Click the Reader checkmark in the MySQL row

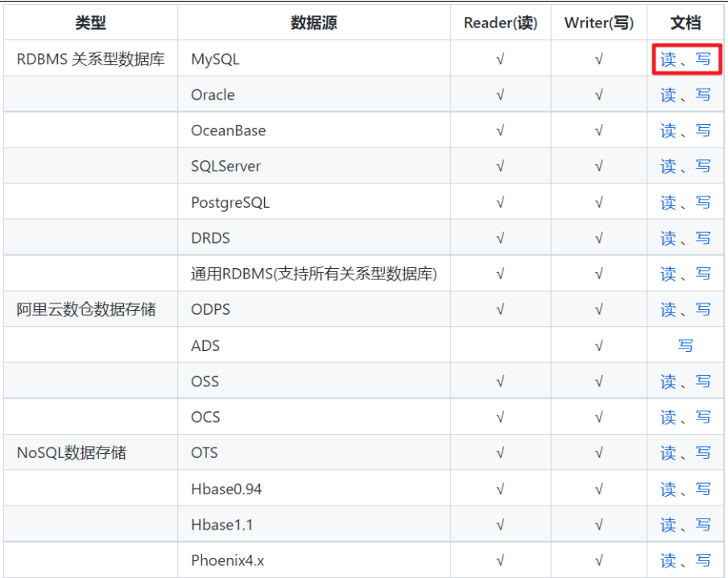point(500,60)
